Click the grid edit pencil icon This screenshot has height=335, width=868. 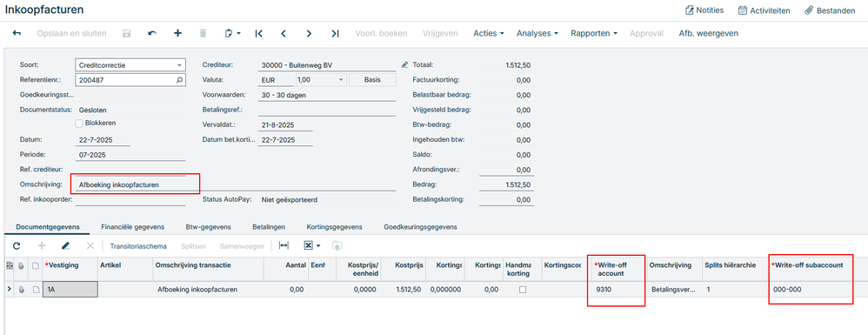point(66,245)
